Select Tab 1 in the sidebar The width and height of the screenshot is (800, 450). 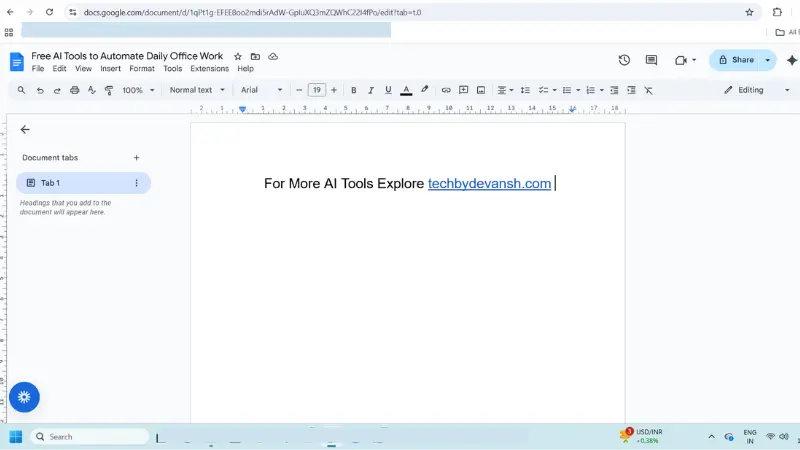point(83,183)
